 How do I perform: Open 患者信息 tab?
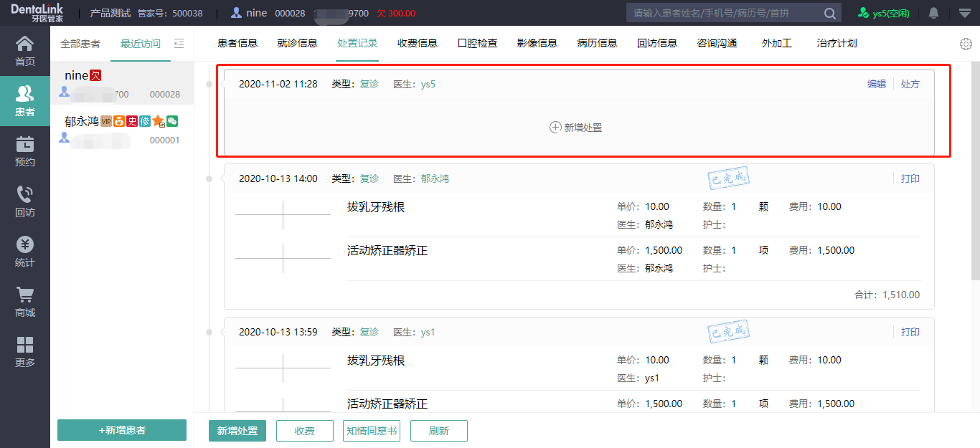(237, 43)
